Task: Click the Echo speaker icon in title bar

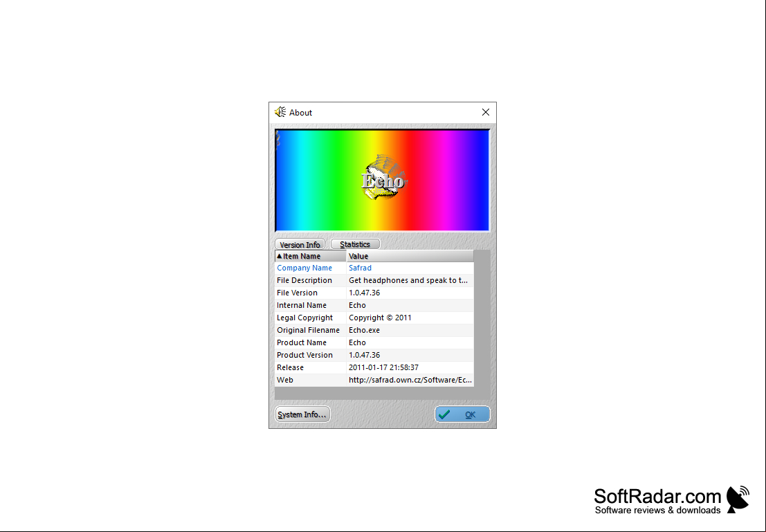Action: click(280, 112)
